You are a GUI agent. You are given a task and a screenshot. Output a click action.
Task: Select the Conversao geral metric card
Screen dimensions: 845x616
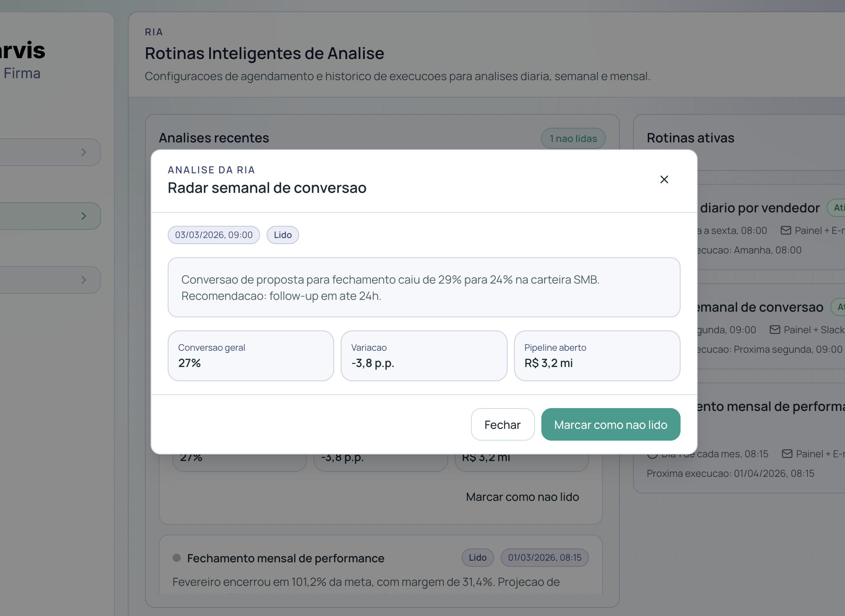point(251,356)
